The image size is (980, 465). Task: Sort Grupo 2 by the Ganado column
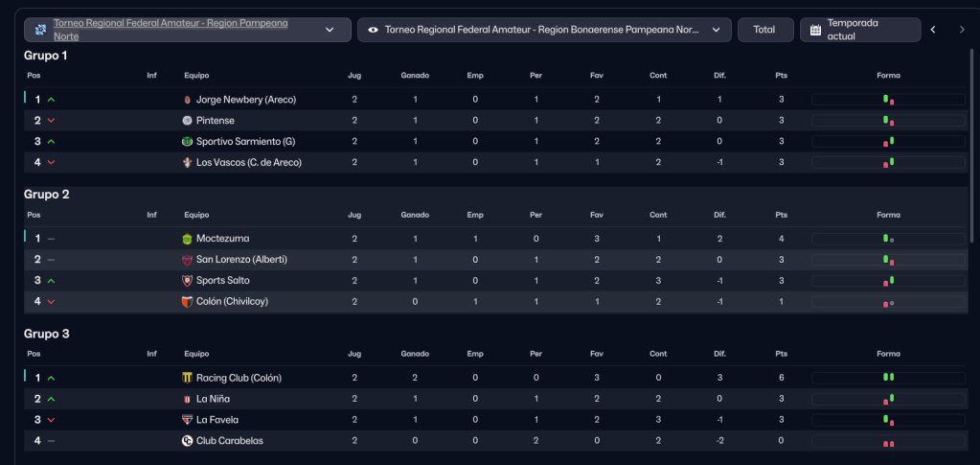coord(415,215)
